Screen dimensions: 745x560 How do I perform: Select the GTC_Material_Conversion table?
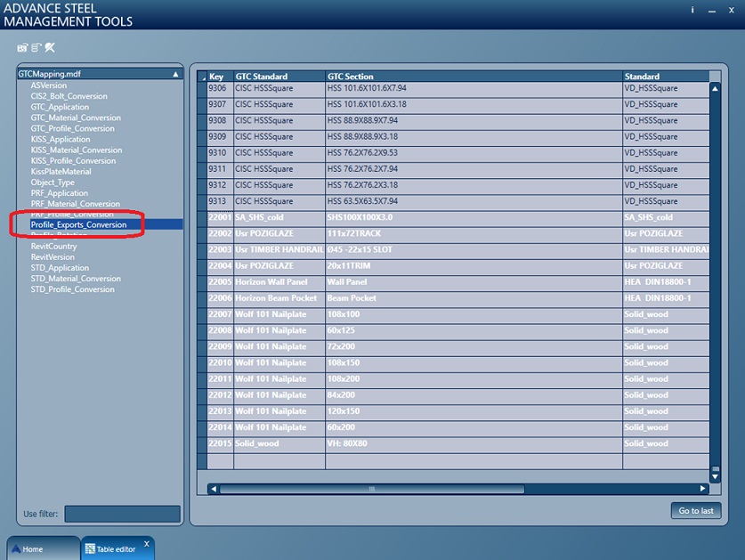coord(76,118)
